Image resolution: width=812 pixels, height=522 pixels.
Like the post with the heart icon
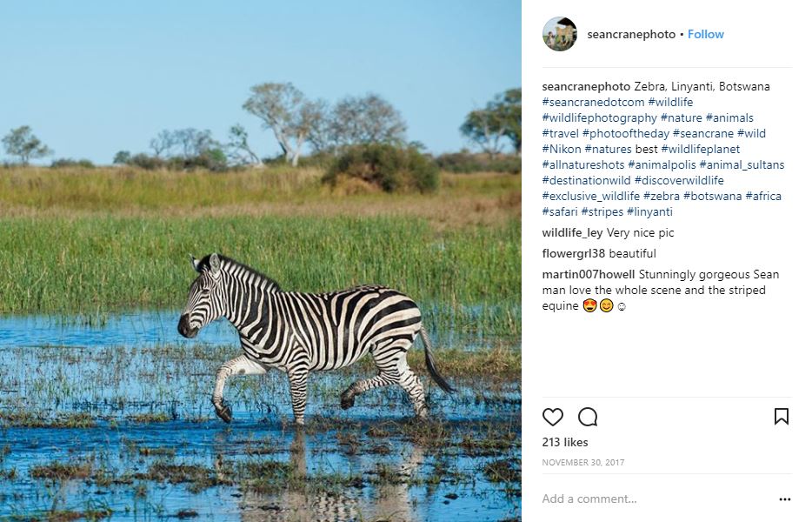click(x=553, y=417)
